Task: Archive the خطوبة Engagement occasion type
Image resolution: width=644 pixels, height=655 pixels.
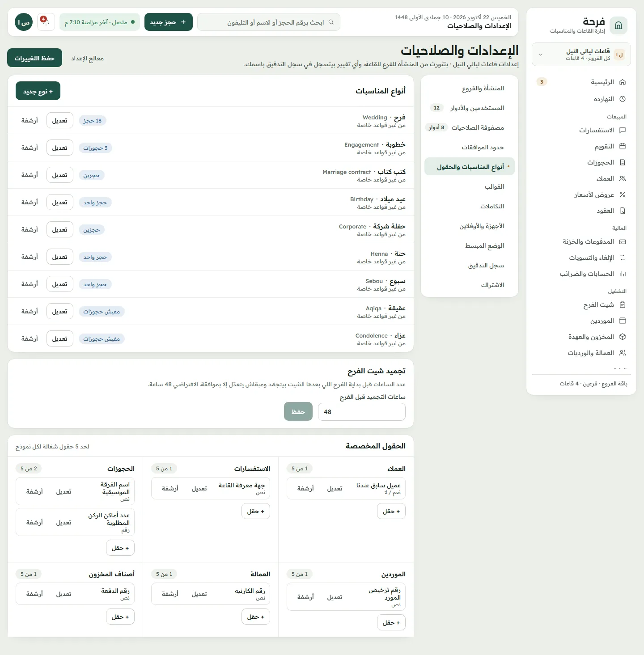Action: coord(30,148)
